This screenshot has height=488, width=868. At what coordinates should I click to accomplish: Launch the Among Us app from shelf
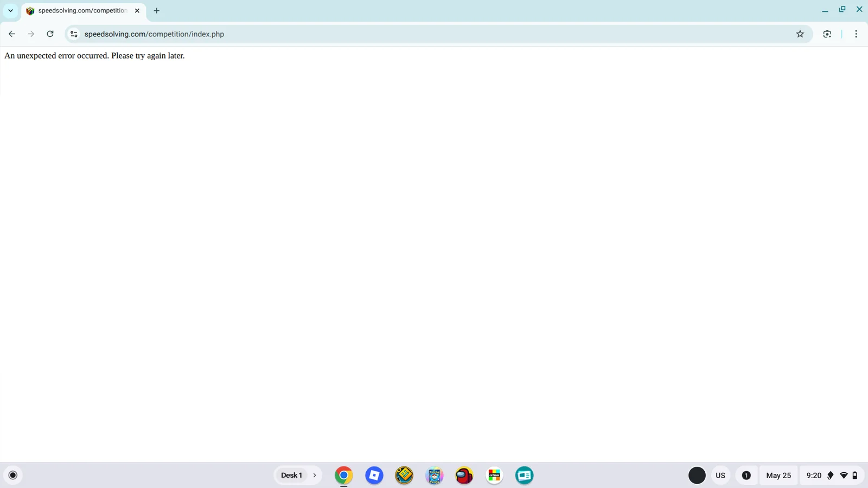point(464,476)
